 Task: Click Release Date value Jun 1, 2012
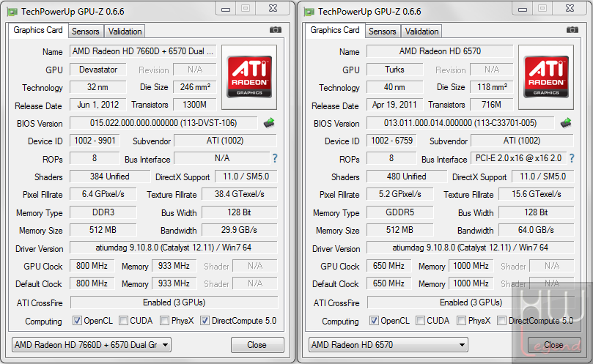point(98,105)
